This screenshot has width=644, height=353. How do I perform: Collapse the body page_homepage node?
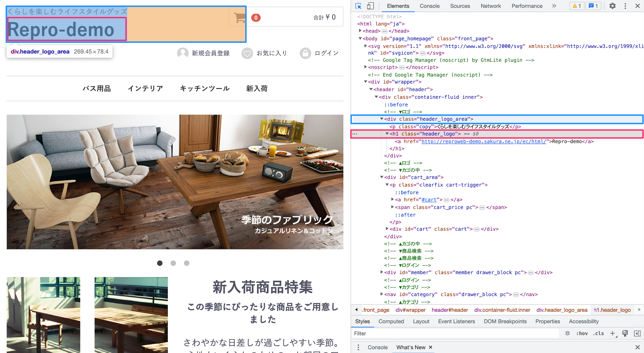tap(360, 38)
